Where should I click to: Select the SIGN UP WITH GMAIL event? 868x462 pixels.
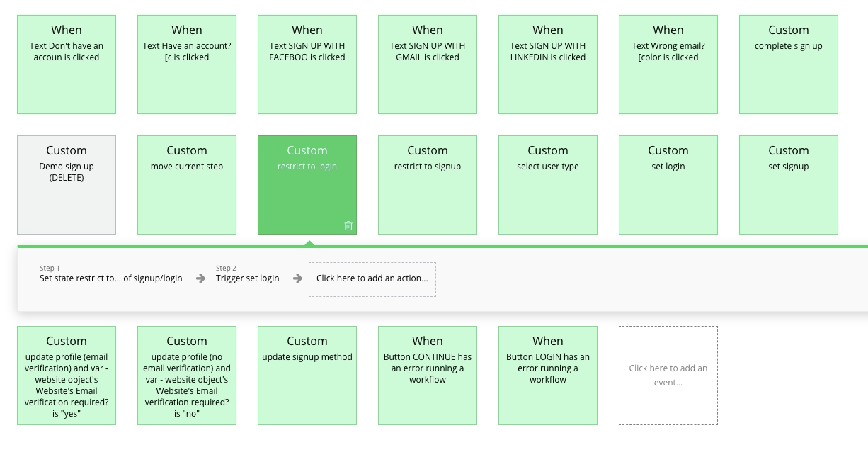pos(428,64)
